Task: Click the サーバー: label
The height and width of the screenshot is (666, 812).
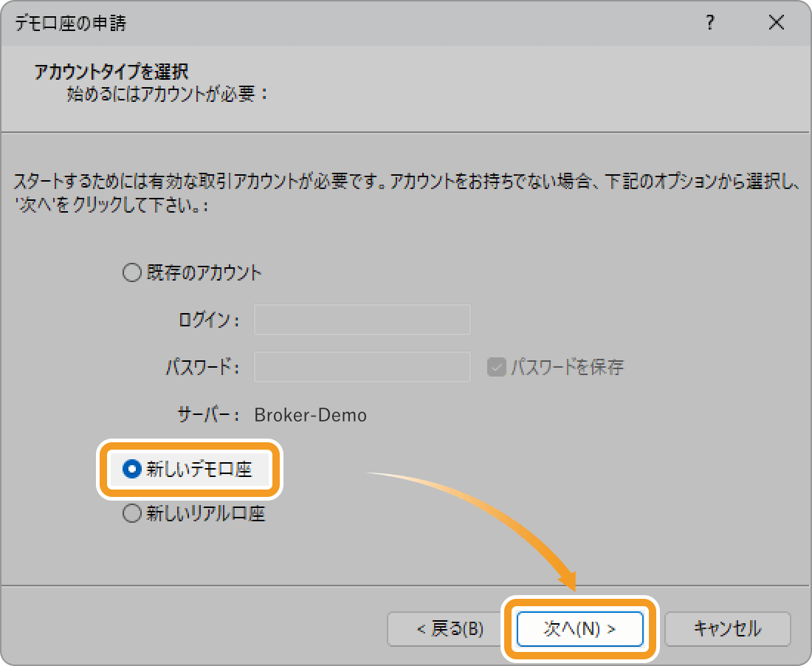Action: (x=208, y=415)
